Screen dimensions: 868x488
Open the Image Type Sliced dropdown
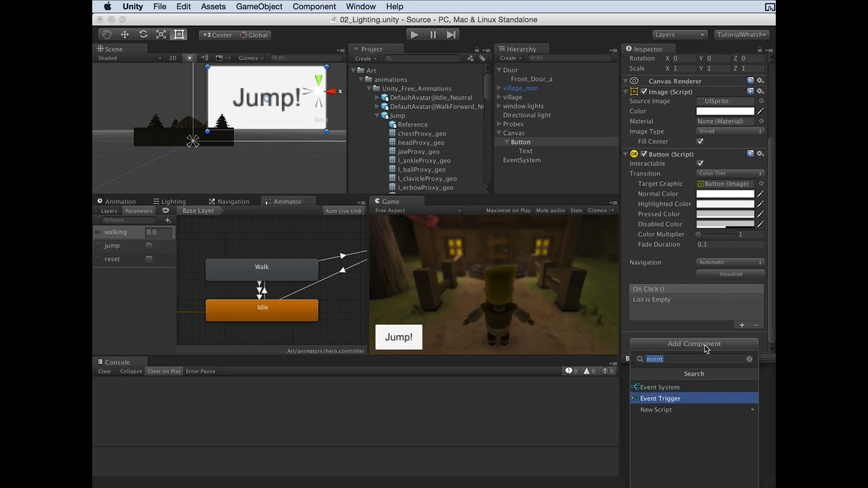tap(730, 131)
